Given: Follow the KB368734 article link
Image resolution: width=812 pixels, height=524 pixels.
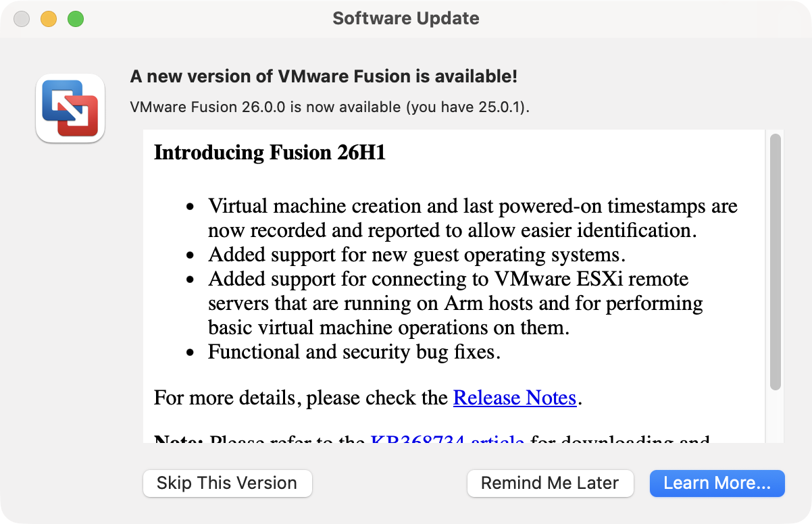Looking at the screenshot, I should (447, 439).
